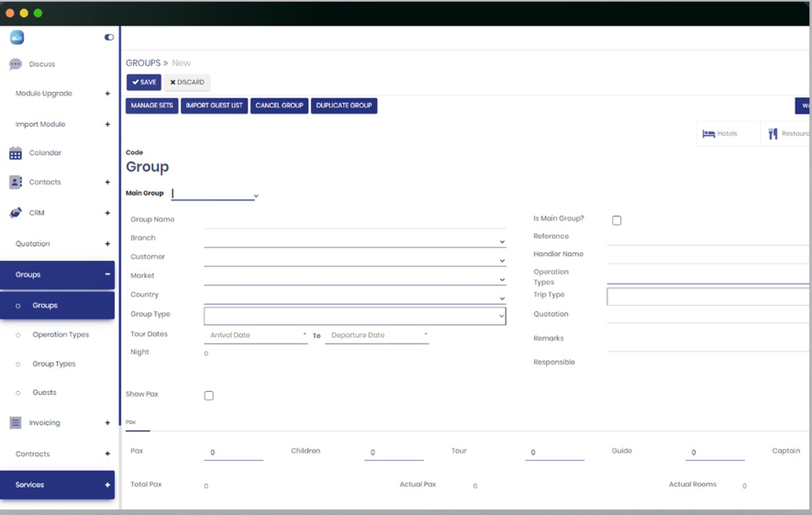Click the IMPORT GUEST LIST button
This screenshot has height=515, width=812.
215,106
